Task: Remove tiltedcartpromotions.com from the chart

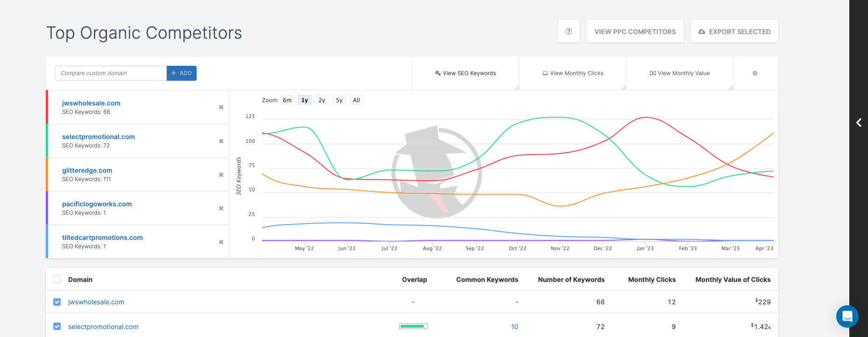Action: pos(221,242)
